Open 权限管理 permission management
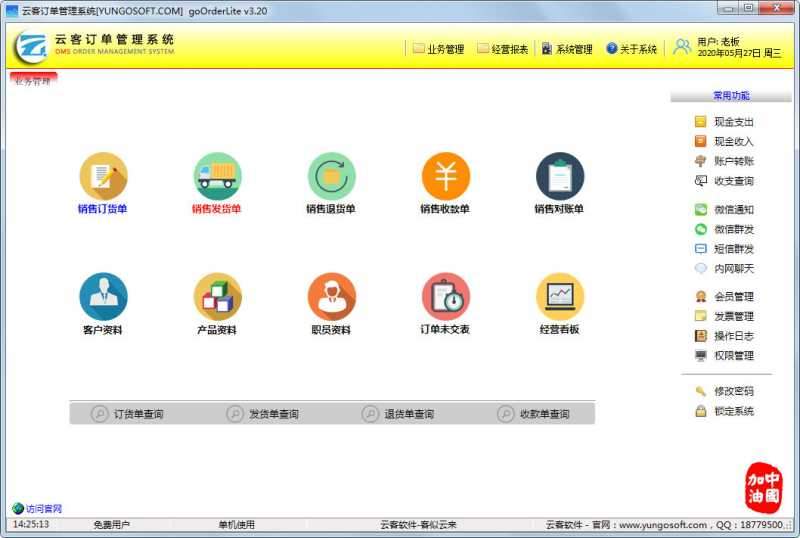 tap(724, 356)
